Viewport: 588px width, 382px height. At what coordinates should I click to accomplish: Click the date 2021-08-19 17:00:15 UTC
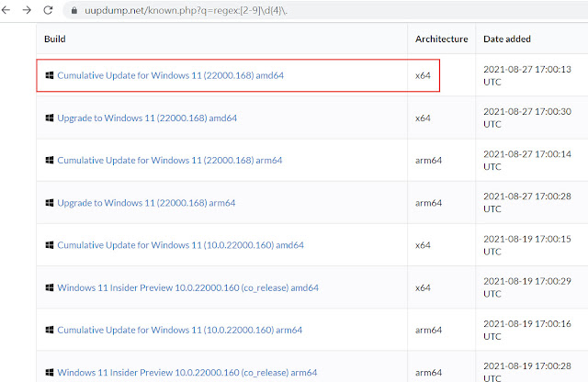[527, 245]
